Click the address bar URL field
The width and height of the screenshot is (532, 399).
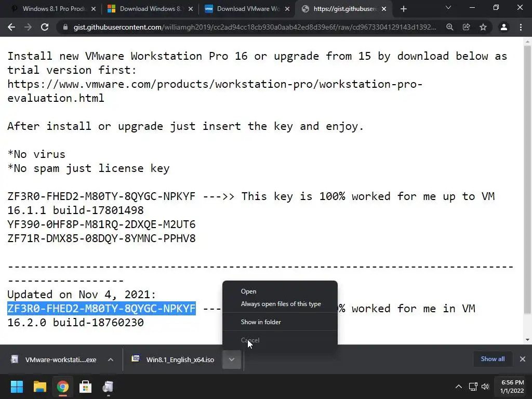coord(255,27)
